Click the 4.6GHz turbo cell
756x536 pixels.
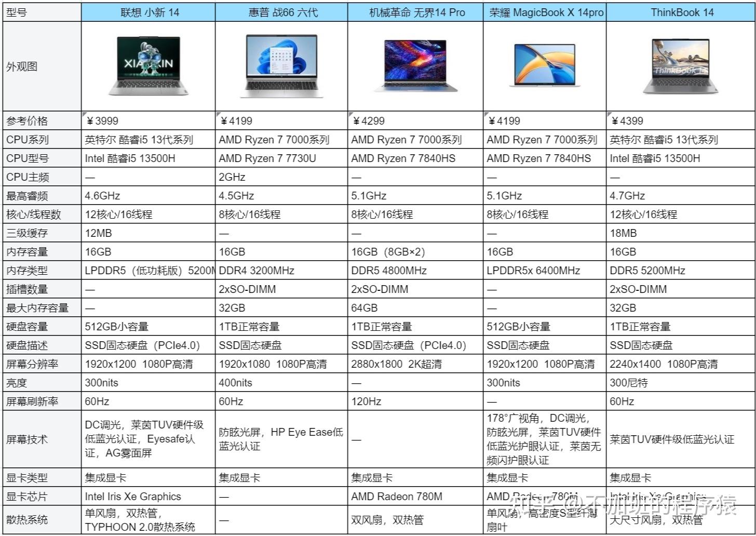[148, 196]
